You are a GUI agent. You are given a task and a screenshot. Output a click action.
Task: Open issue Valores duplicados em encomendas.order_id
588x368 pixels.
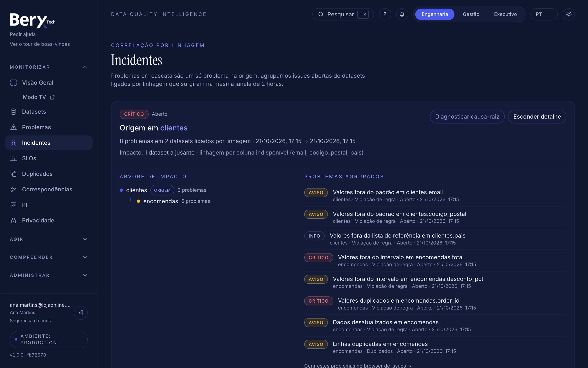[399, 301]
